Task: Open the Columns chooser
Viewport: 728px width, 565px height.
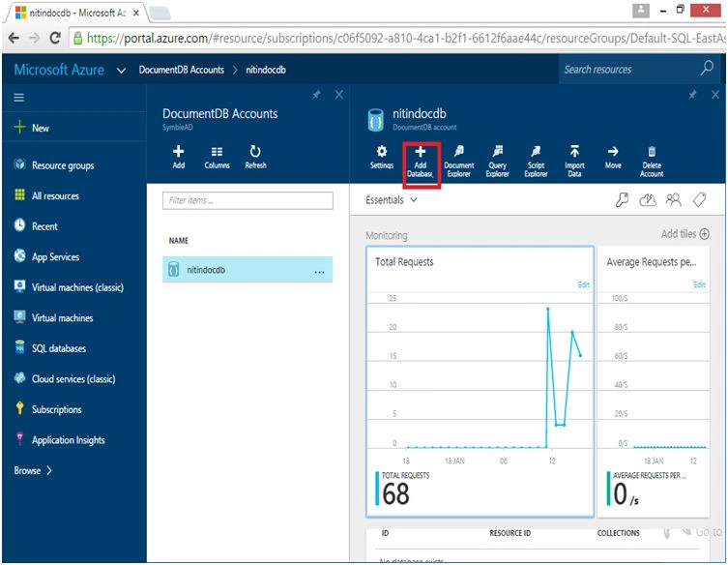Action: click(217, 157)
